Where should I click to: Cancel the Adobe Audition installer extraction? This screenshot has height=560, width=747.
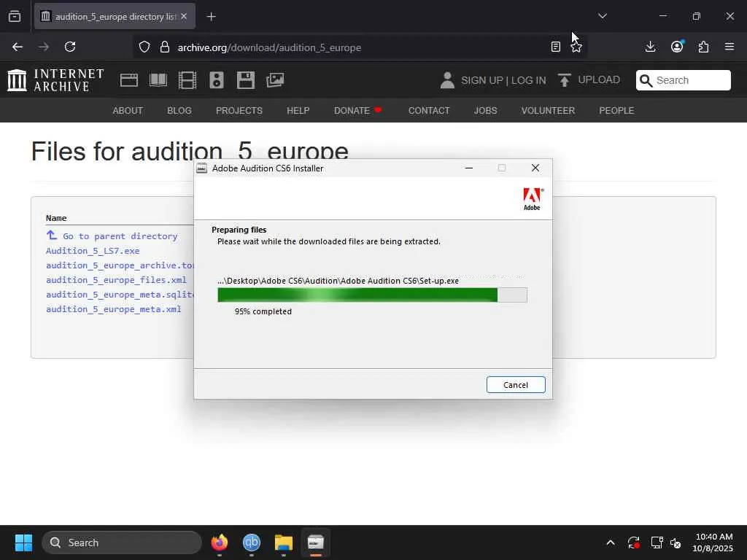tap(516, 385)
